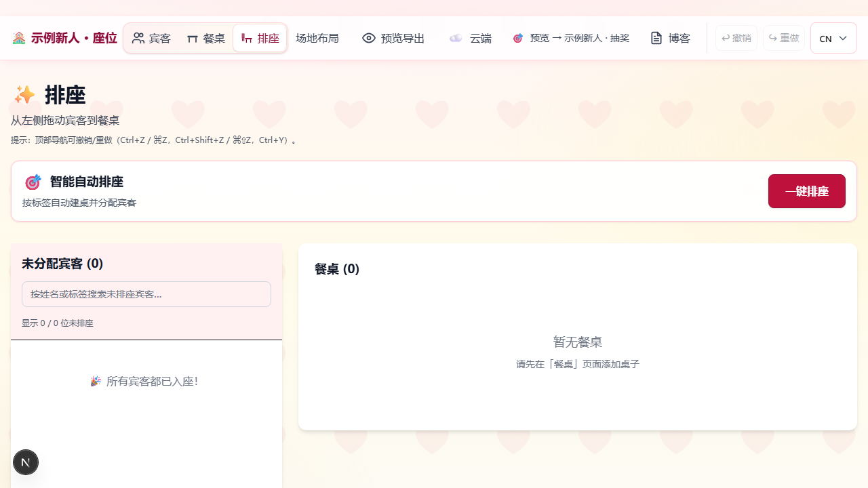Click the 显示 0 / 0 位未排座 text
This screenshot has height=488, width=868.
[58, 323]
